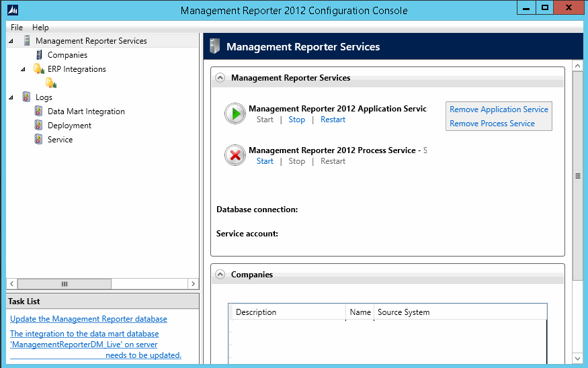Collapse the ERP Integrations tree node
This screenshot has width=588, height=368.
pos(23,69)
